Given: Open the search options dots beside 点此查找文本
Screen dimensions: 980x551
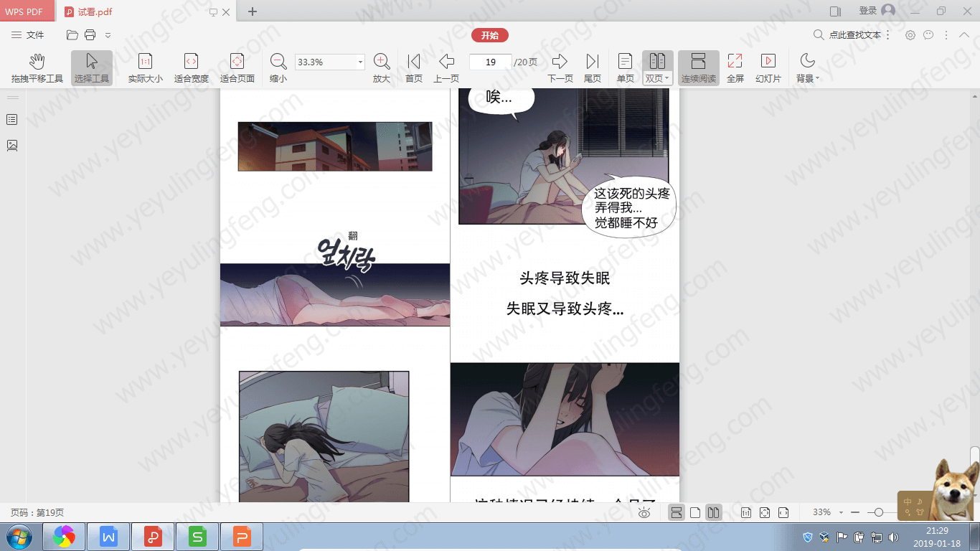Looking at the screenshot, I should point(888,35).
